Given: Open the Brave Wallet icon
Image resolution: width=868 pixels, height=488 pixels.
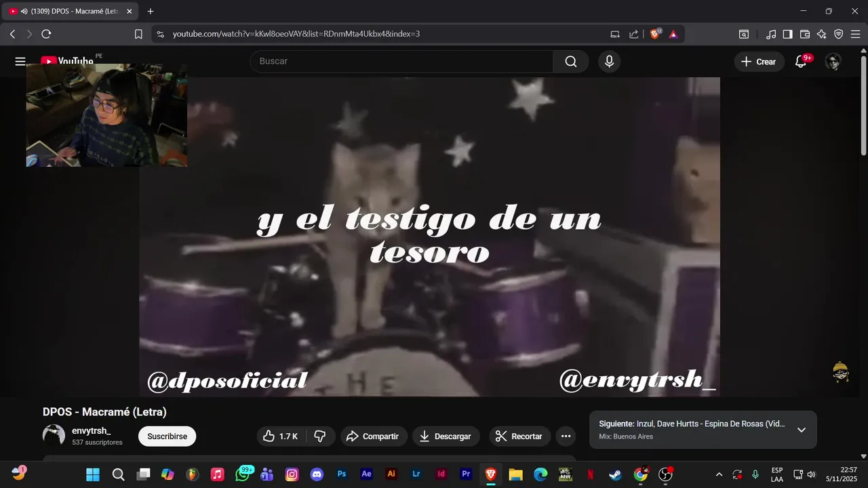Looking at the screenshot, I should [805, 34].
